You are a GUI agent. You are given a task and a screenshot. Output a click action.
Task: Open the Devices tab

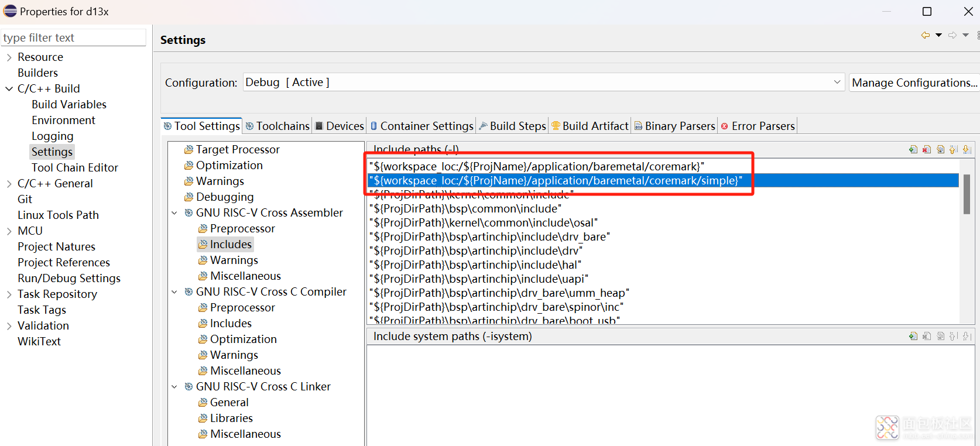[340, 126]
